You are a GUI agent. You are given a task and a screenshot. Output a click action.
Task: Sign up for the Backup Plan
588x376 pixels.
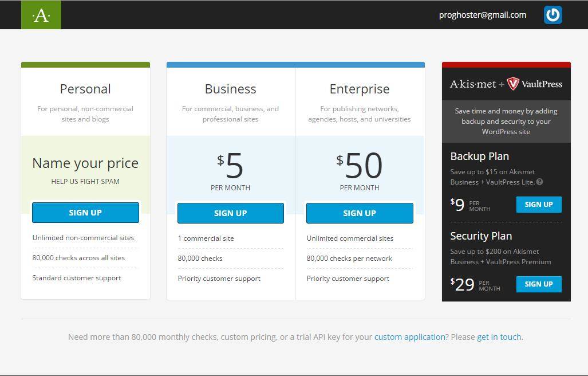[538, 205]
